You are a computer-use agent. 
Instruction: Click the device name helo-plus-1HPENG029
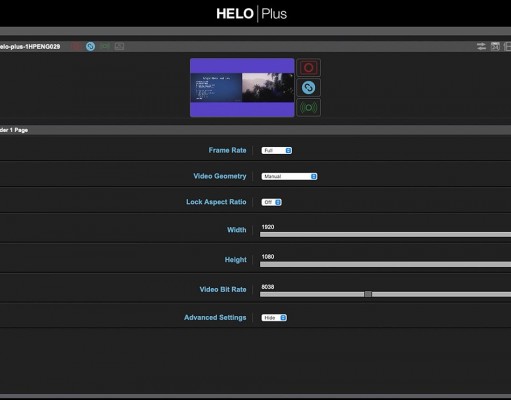[30, 47]
